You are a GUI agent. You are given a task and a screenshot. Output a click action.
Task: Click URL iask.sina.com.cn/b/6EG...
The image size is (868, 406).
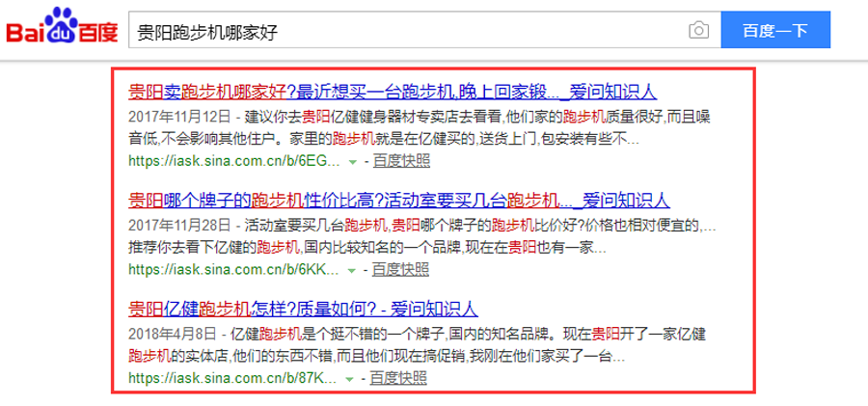(x=234, y=161)
